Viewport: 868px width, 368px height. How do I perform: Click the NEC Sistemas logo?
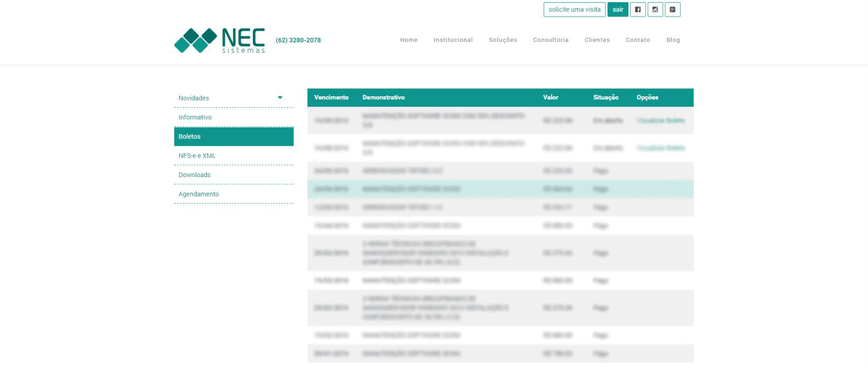coord(220,40)
